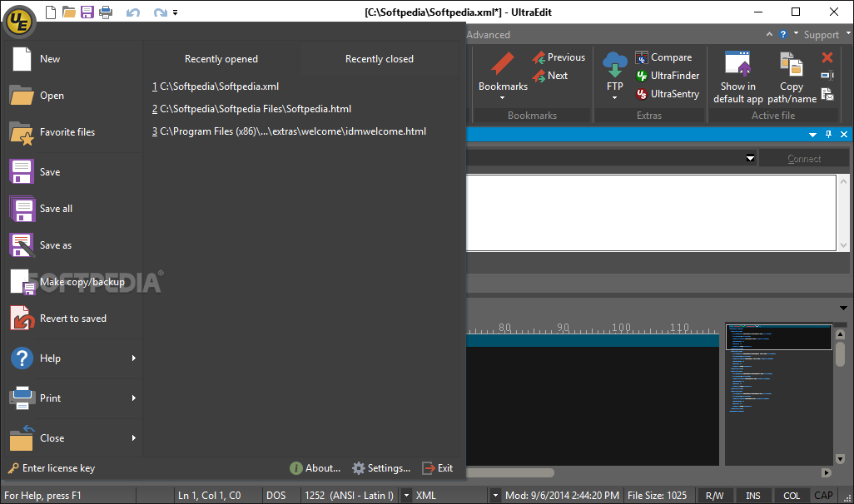854x504 pixels.
Task: Click the Save floppy icon in quick access toolbar
Action: (87, 12)
